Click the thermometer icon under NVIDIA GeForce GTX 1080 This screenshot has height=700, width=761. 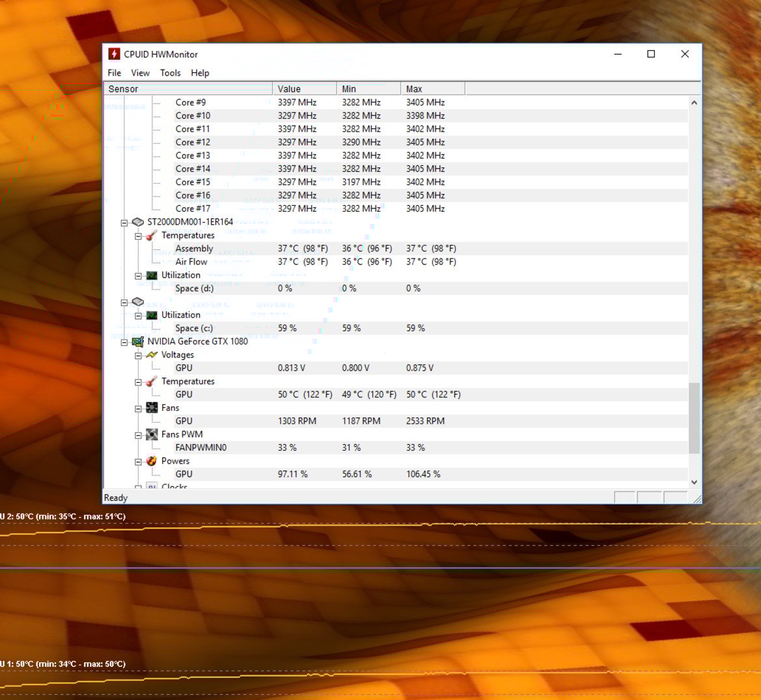[x=152, y=382]
